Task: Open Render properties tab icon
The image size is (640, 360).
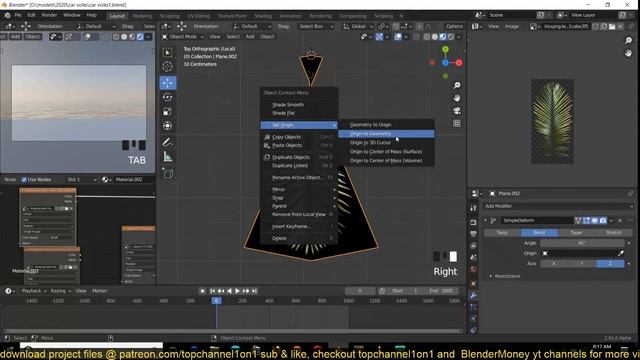Action: click(x=473, y=222)
